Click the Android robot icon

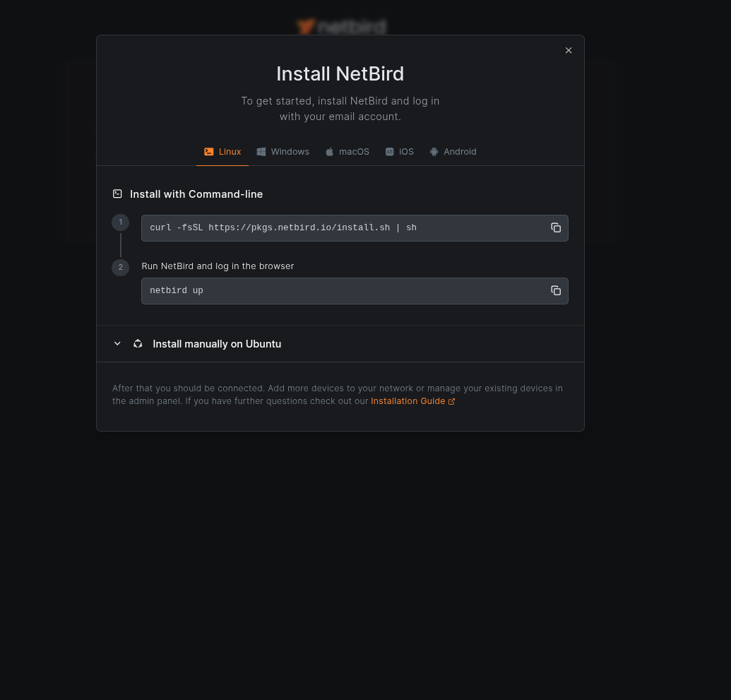[434, 152]
